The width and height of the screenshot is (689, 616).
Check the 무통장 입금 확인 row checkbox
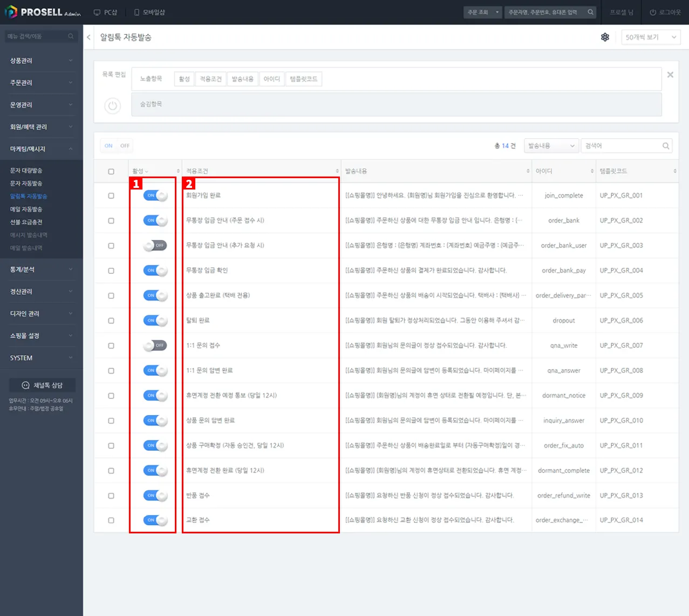coord(111,270)
